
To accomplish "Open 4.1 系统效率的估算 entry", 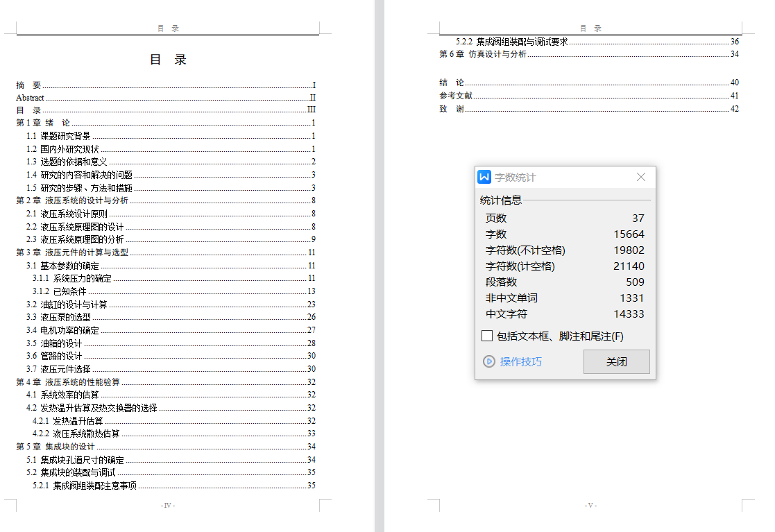I will 171,395.
